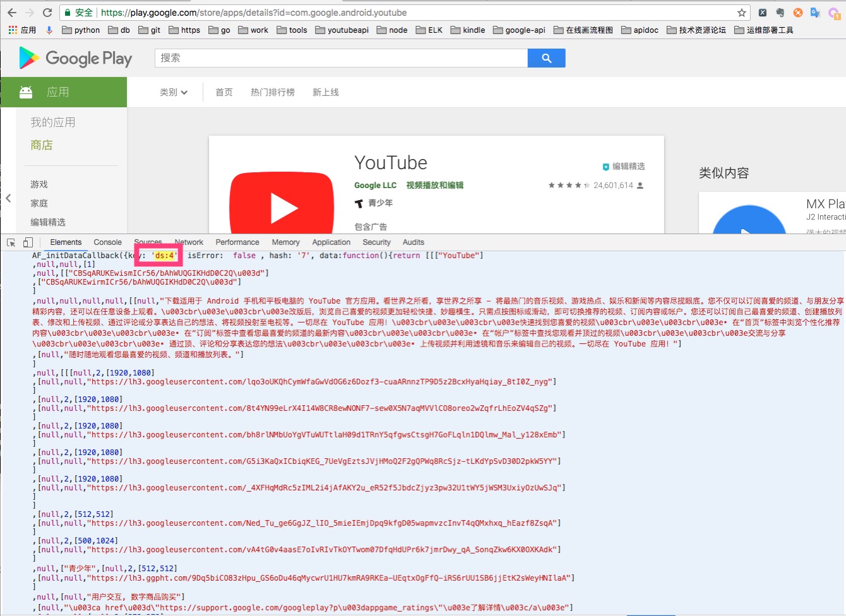
Task: Click the 应用 green apps header
Action: 64,92
